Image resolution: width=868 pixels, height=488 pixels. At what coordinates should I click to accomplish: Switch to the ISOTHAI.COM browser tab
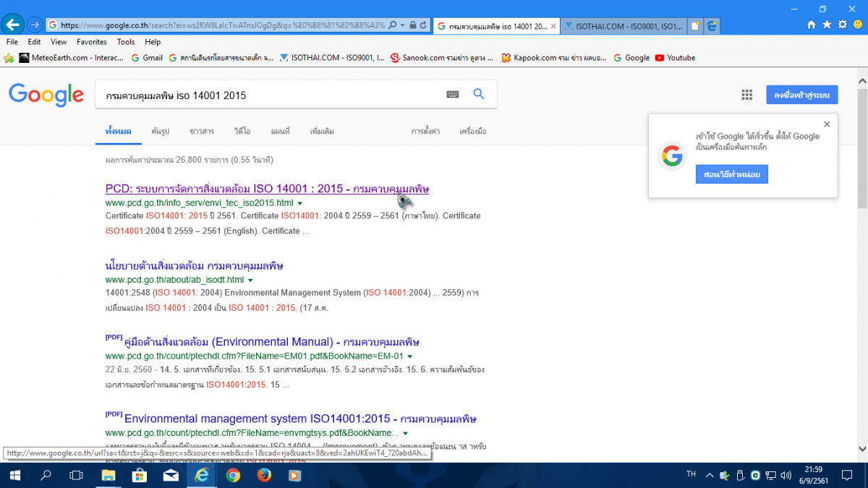point(624,25)
